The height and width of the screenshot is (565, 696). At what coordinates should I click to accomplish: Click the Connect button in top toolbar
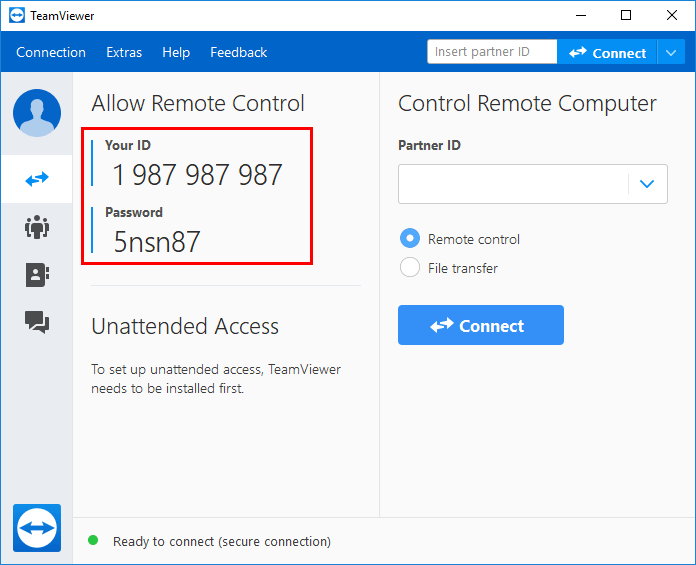607,52
